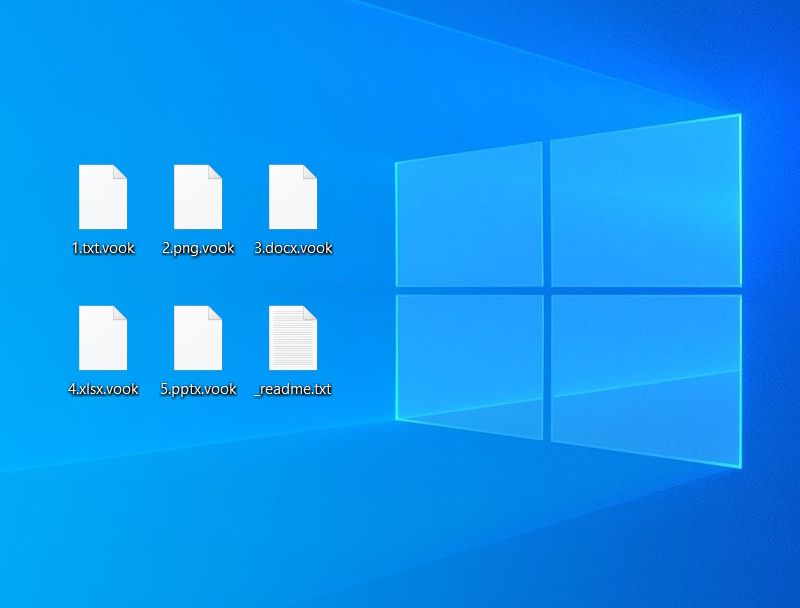Click the 3.docx.vook filename text
Viewport: 800px width, 608px height.
293,248
